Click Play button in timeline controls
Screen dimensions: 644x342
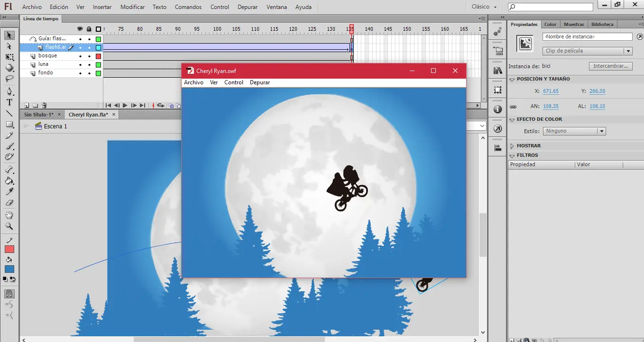pos(125,106)
